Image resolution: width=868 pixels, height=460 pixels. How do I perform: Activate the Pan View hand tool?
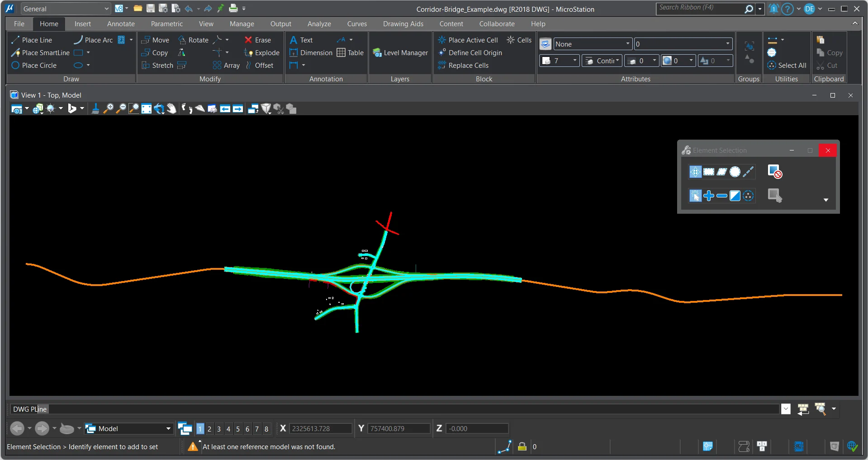pyautogui.click(x=171, y=109)
